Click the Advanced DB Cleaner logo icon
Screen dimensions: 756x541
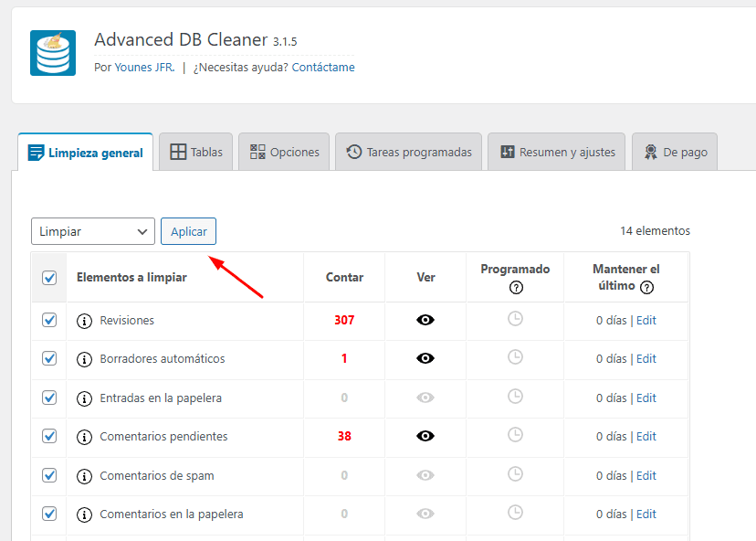click(53, 53)
